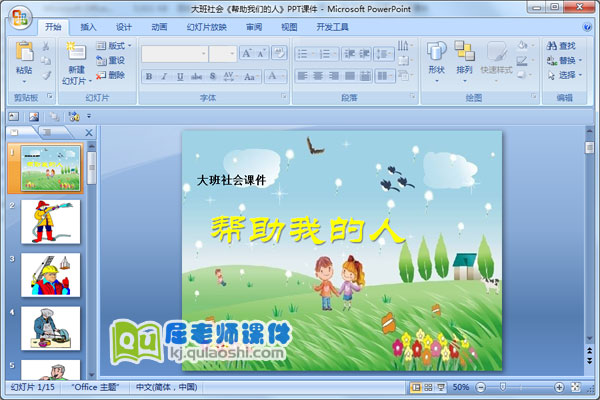Click Align Right icon
The image size is (600, 400).
point(334,76)
